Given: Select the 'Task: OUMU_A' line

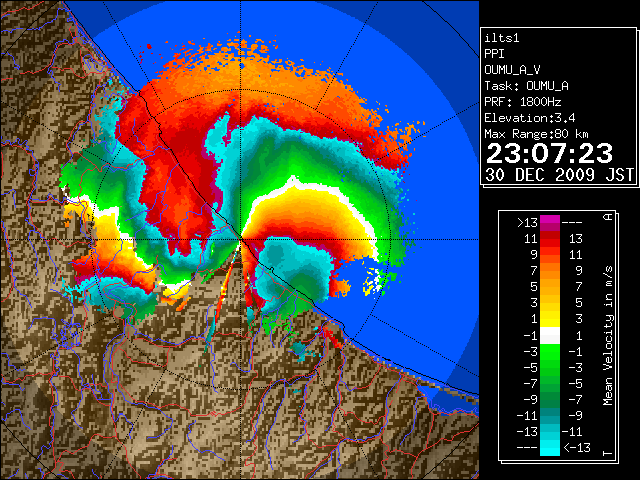Looking at the screenshot, I should click(526, 86).
